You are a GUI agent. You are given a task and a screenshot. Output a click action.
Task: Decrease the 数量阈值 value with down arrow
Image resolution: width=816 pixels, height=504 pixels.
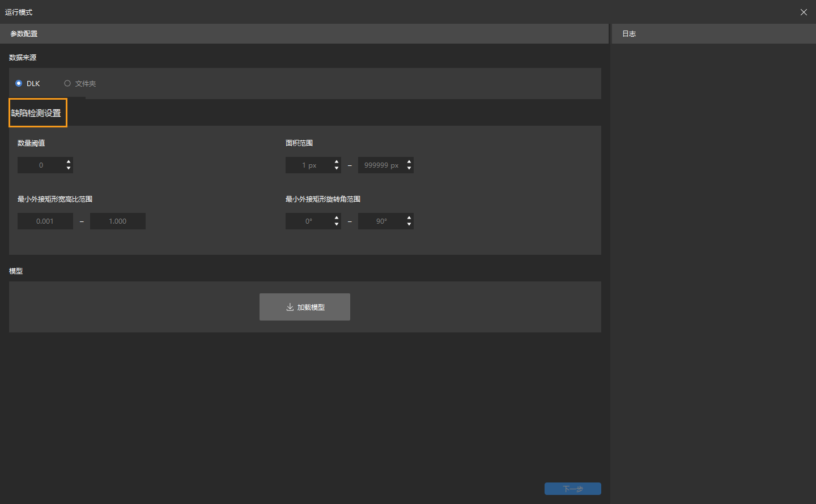(x=69, y=168)
